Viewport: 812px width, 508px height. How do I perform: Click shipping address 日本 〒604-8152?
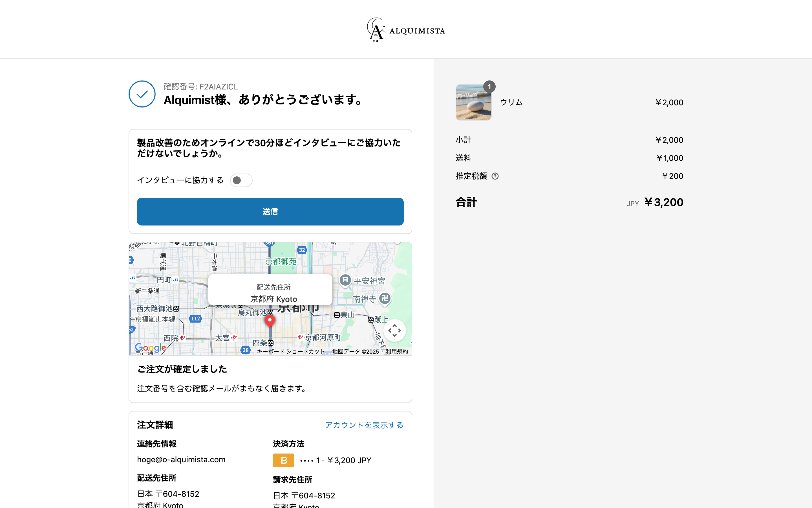[x=168, y=494]
